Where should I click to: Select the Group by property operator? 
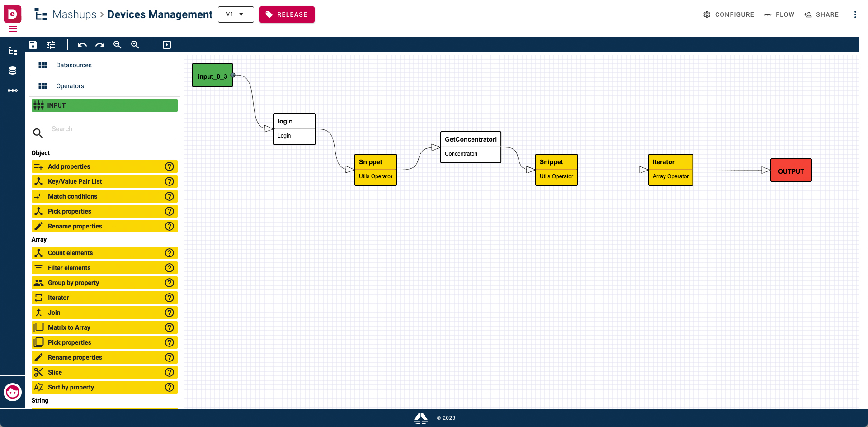point(105,283)
